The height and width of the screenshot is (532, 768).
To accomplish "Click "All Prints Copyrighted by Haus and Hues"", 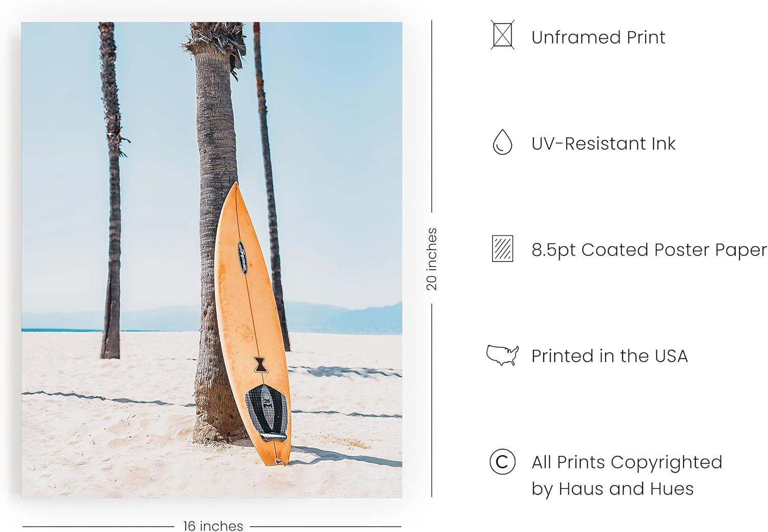I will (626, 475).
